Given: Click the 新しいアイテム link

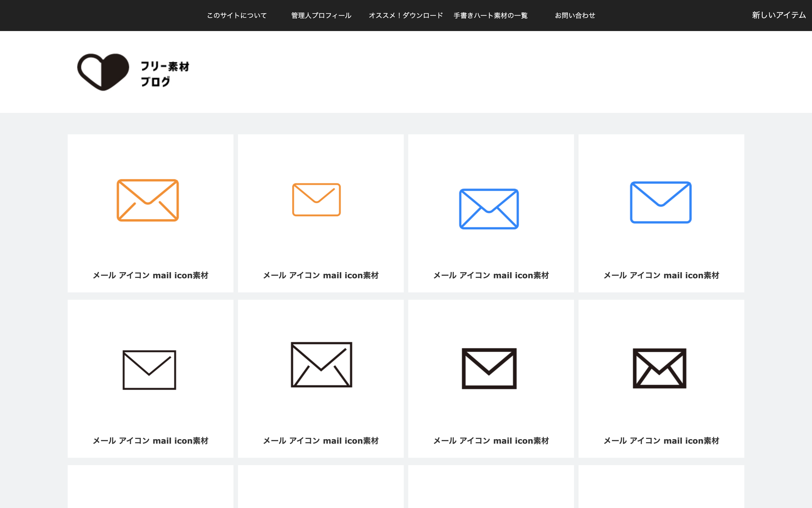Looking at the screenshot, I should pyautogui.click(x=778, y=15).
